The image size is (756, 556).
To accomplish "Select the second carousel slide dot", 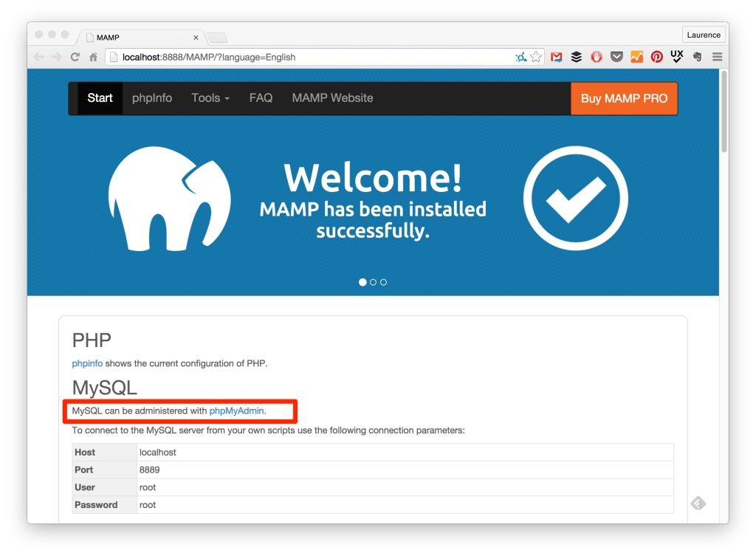I will [373, 282].
